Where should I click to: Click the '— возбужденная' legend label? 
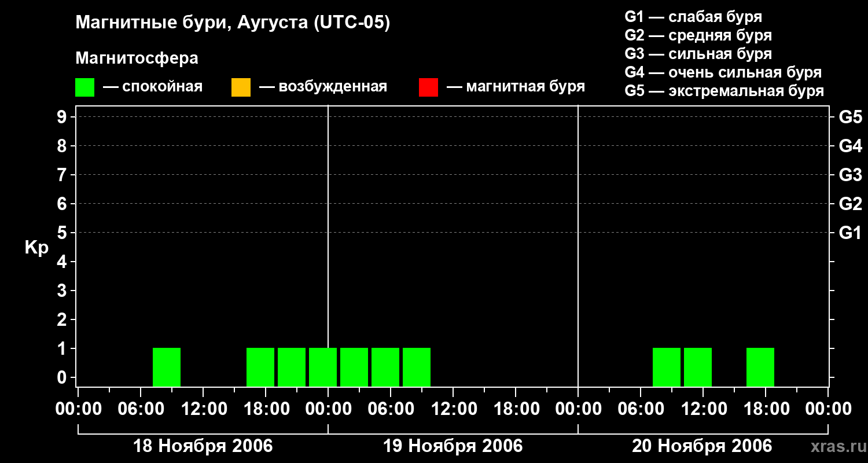pos(323,87)
